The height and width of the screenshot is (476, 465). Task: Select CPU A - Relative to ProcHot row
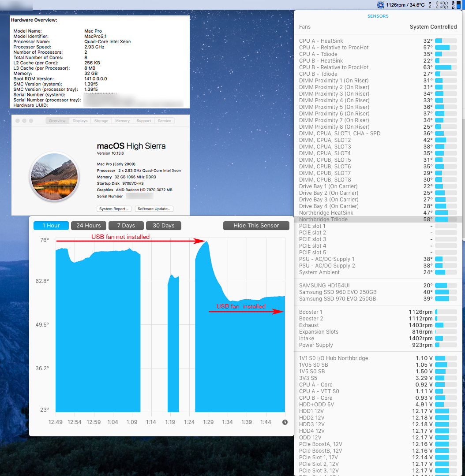[378, 47]
